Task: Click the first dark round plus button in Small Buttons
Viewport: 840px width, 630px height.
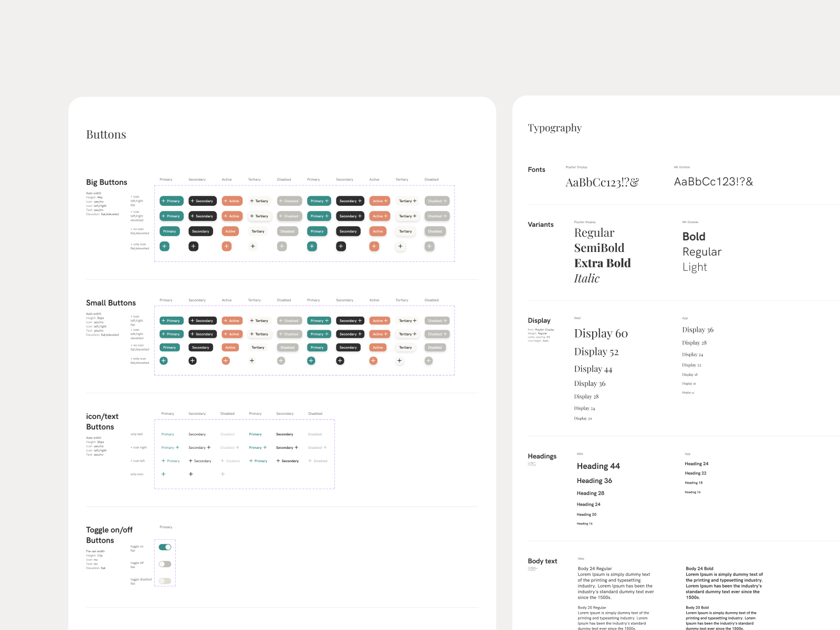Action: [x=193, y=361]
